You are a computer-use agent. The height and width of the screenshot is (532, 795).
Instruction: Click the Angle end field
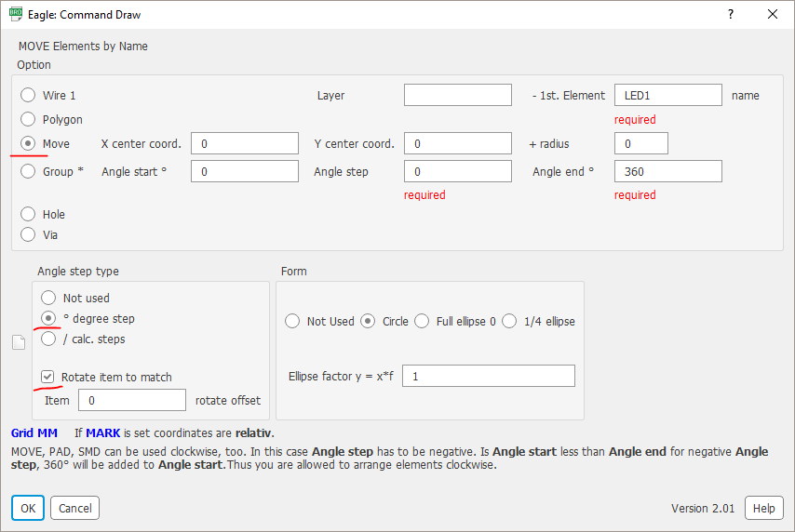click(x=667, y=171)
